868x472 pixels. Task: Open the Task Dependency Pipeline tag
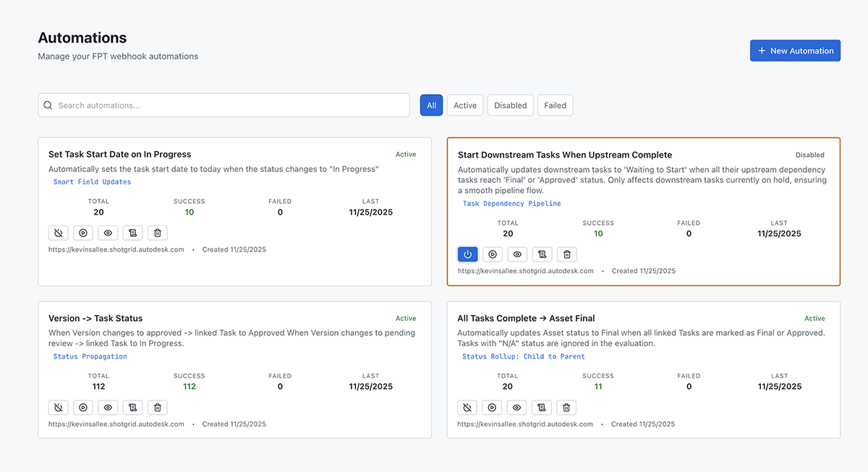pyautogui.click(x=511, y=204)
